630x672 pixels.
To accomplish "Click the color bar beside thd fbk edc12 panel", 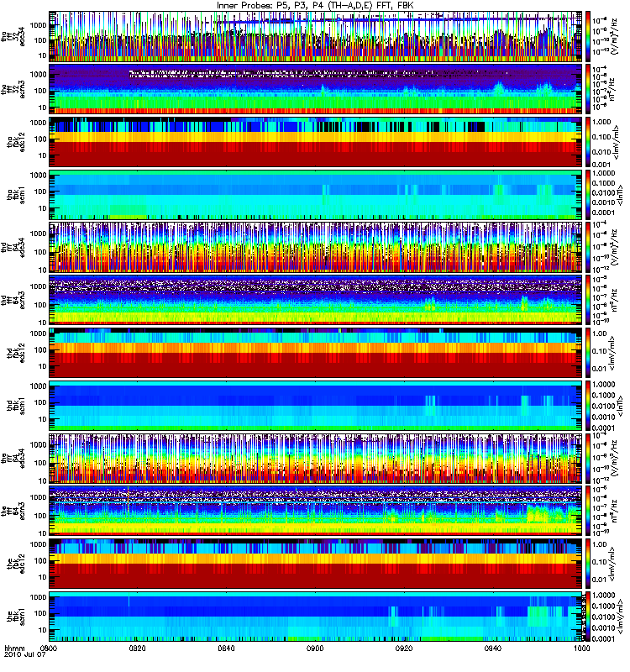I will pyautogui.click(x=588, y=353).
